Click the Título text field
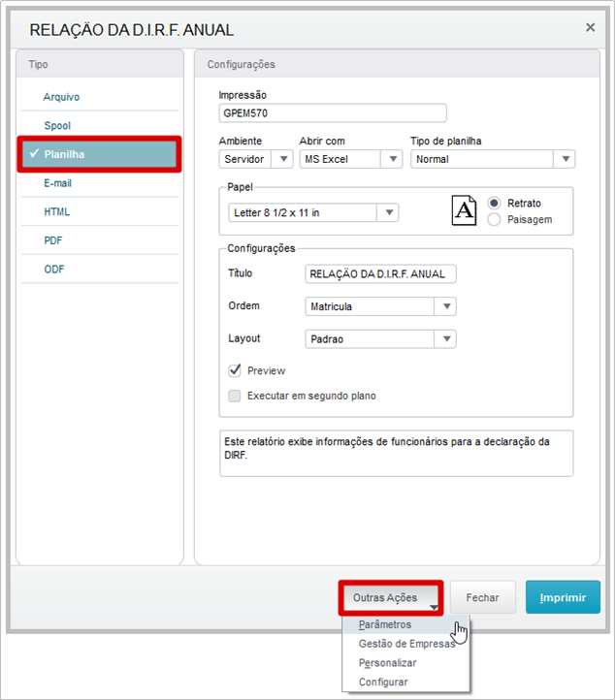 click(380, 273)
